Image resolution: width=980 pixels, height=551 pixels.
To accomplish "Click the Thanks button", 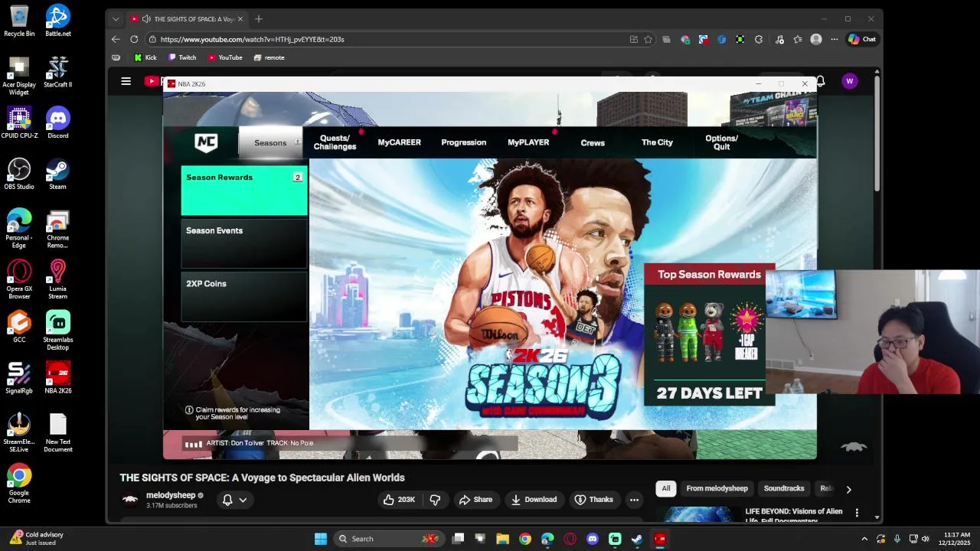I will [x=594, y=500].
